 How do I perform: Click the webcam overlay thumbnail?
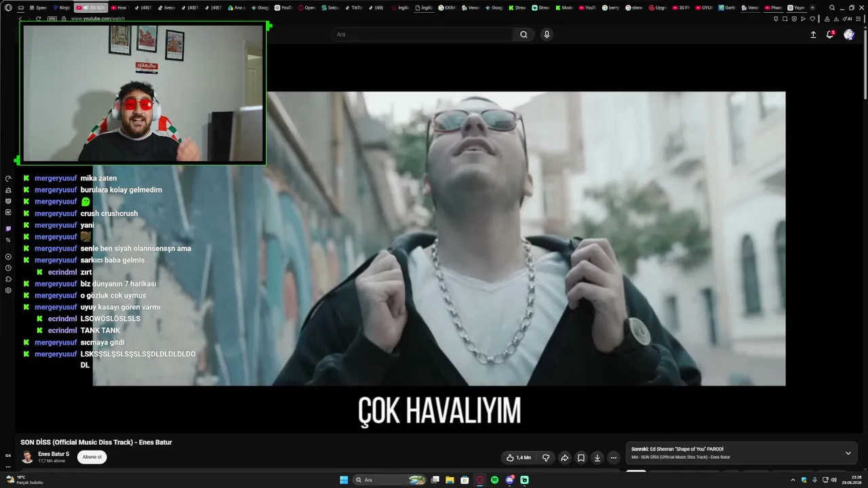[143, 93]
